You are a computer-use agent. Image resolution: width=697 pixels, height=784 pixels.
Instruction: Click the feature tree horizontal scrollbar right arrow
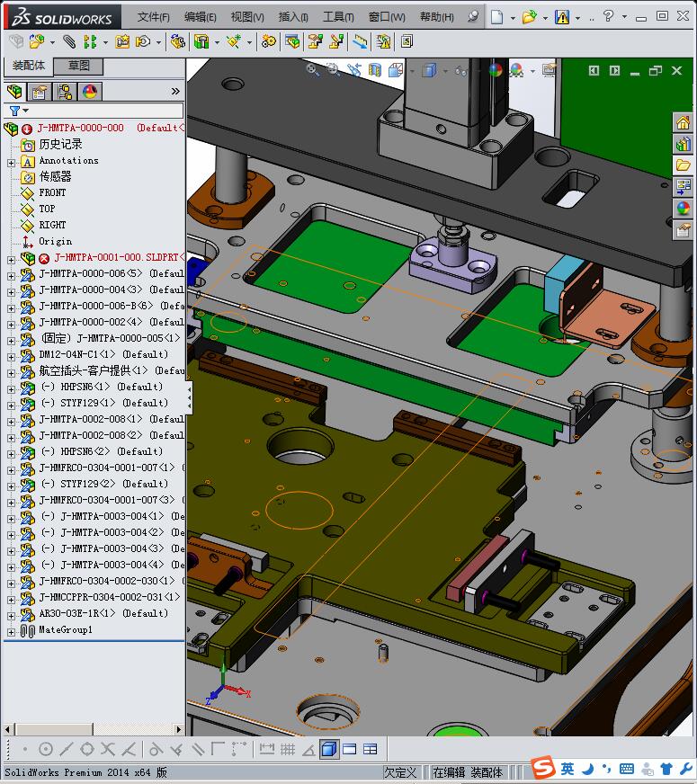coord(179,729)
